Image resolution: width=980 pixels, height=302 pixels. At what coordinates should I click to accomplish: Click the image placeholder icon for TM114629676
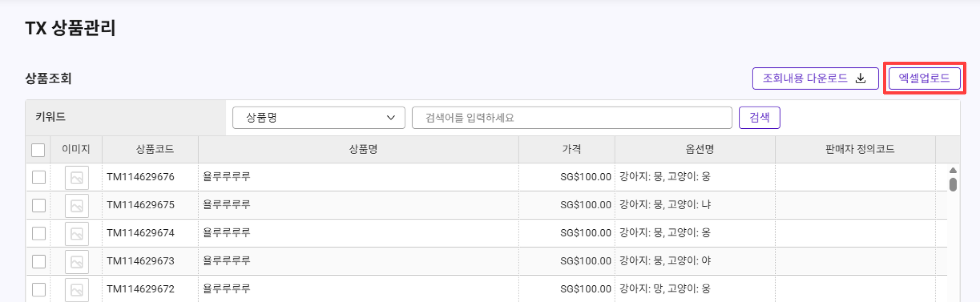77,178
